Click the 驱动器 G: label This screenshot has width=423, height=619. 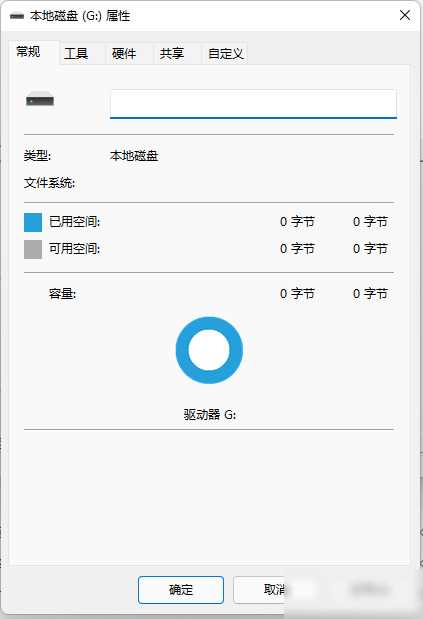pos(210,415)
